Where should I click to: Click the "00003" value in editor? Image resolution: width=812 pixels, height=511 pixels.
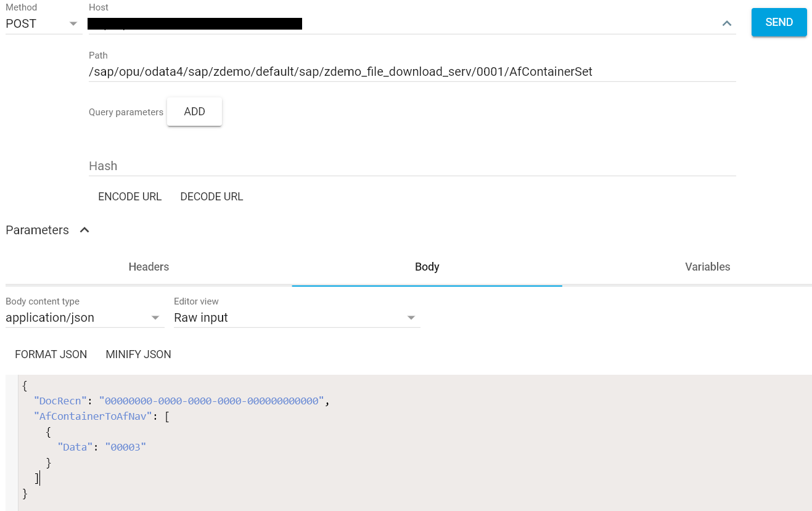pos(125,447)
